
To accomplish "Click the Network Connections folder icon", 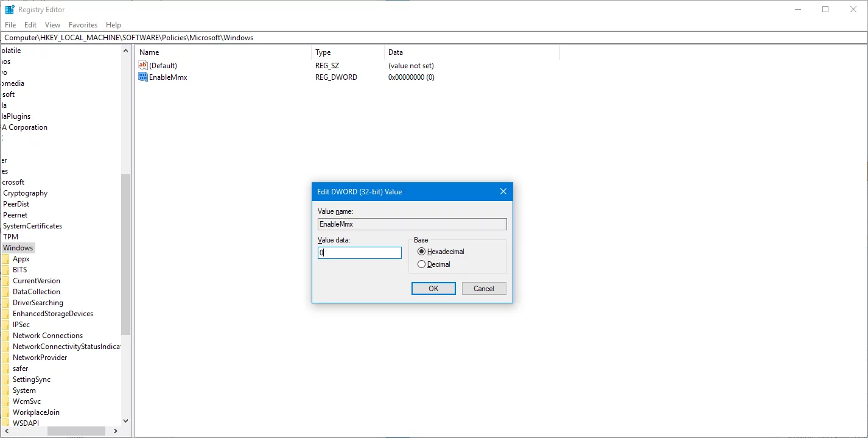I will click(5, 336).
